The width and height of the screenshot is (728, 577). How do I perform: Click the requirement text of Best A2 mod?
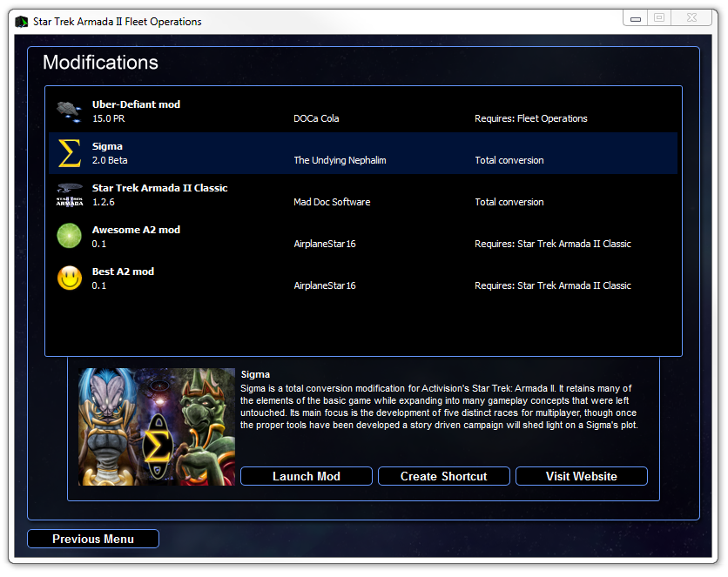[x=552, y=285]
